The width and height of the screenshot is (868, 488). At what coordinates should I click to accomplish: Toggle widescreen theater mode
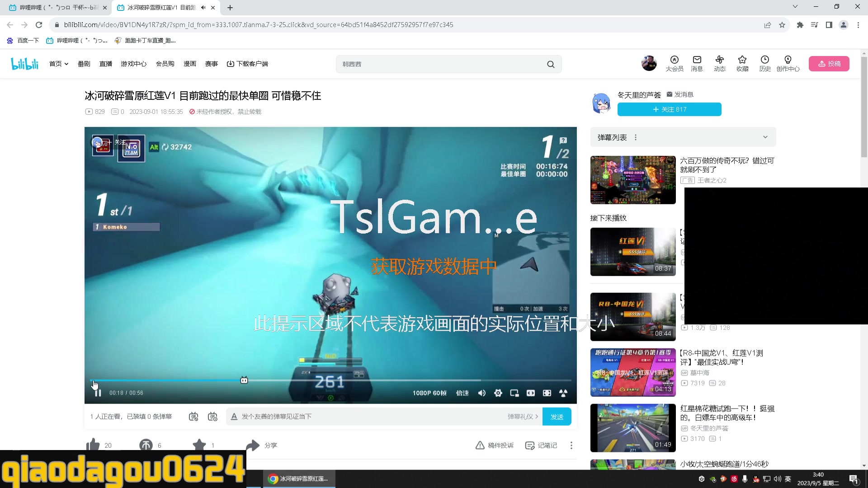[x=531, y=393]
